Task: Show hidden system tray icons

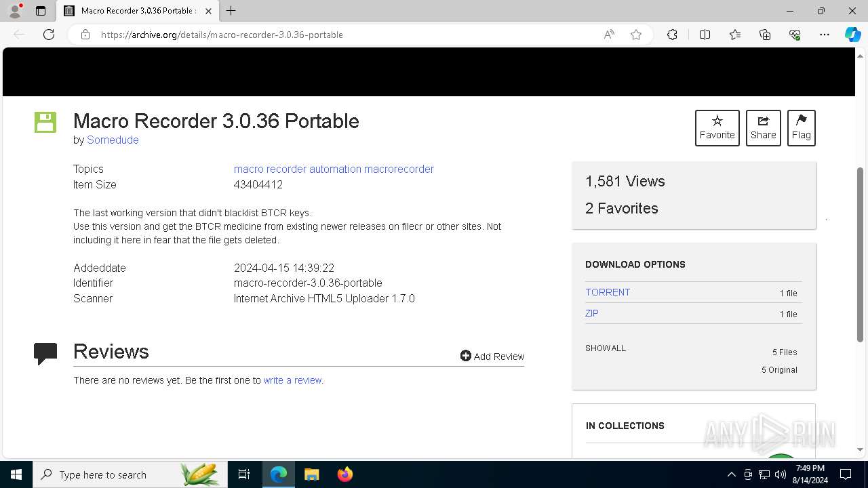Action: click(731, 474)
